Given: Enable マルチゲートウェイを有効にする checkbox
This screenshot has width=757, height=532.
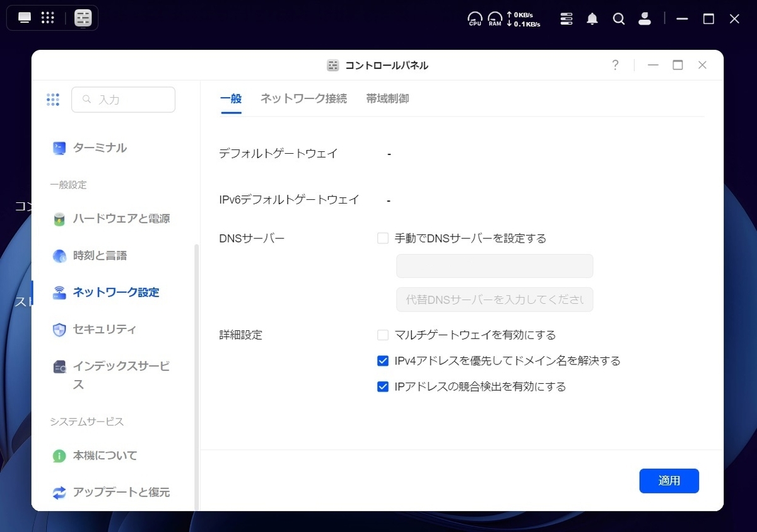Looking at the screenshot, I should [x=382, y=335].
